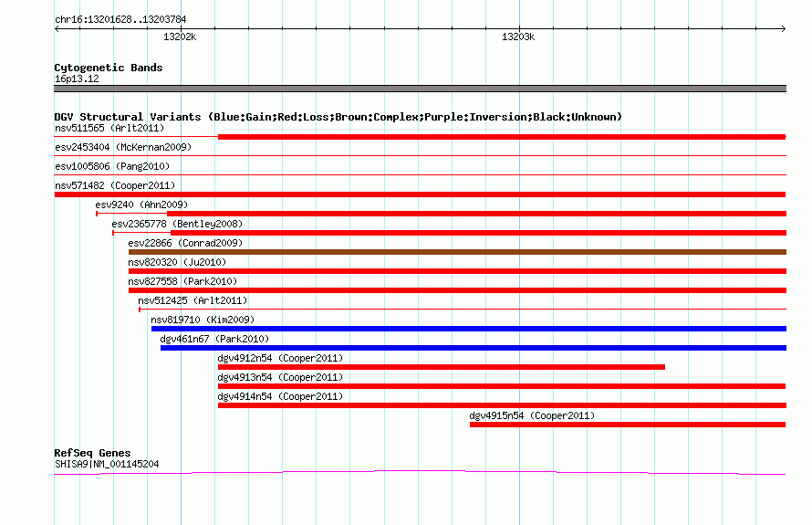812x525 pixels.
Task: Click the nsv827558 (Park2010) label
Action: pyautogui.click(x=182, y=281)
